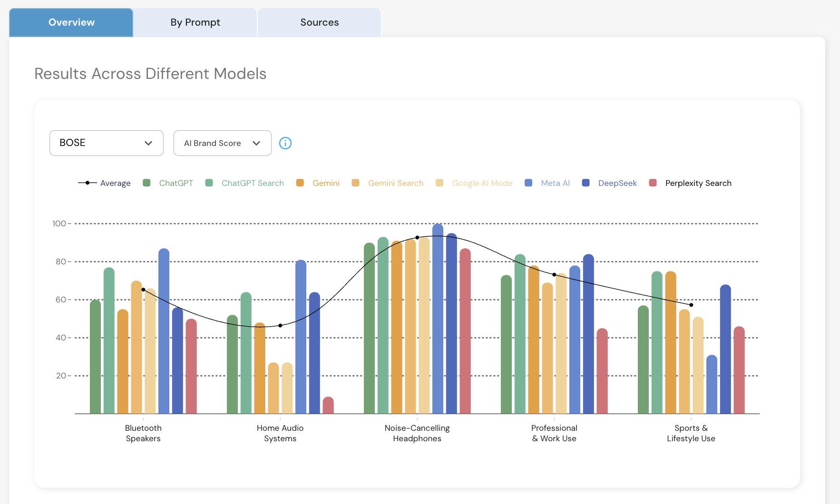The image size is (840, 504).
Task: Toggle the ChatGPT Search legend entry
Action: pos(244,183)
